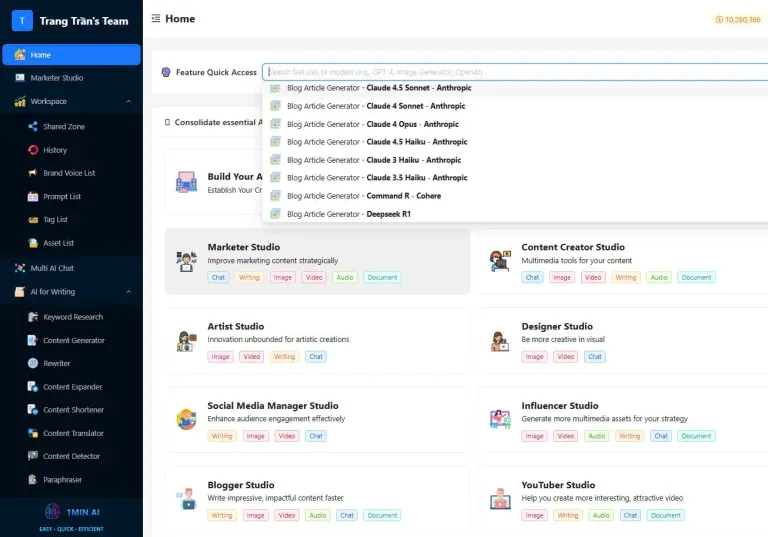Click Chat tag in Marketer Studio
768x537 pixels.
[x=218, y=277]
